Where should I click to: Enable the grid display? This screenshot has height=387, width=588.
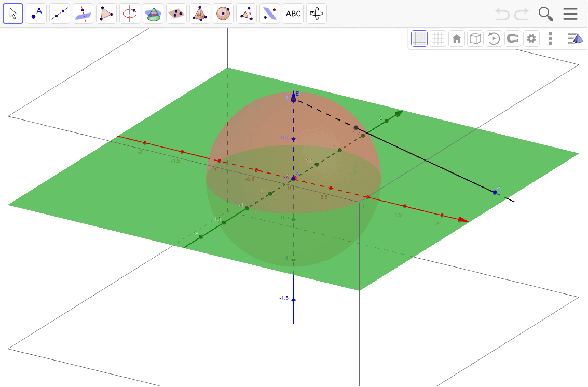click(438, 38)
